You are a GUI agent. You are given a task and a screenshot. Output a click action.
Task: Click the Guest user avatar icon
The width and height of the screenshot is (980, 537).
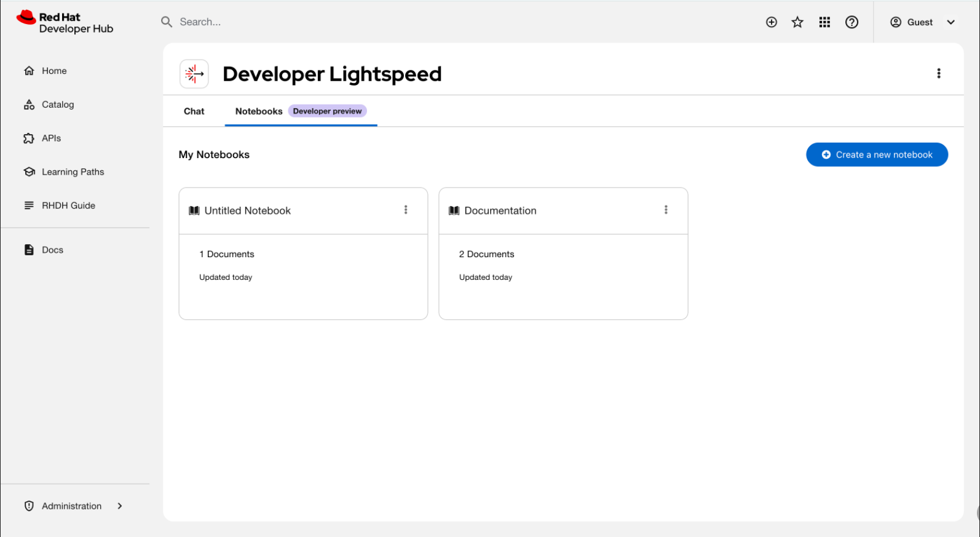896,22
